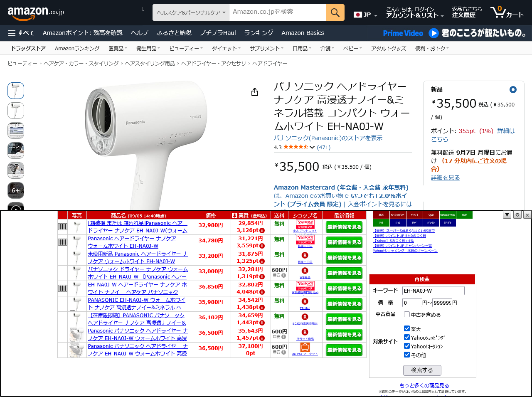Viewport: 532px width, 397px height.
Task: Click the red down-arrow sort icon by 実質
Action: [234, 215]
